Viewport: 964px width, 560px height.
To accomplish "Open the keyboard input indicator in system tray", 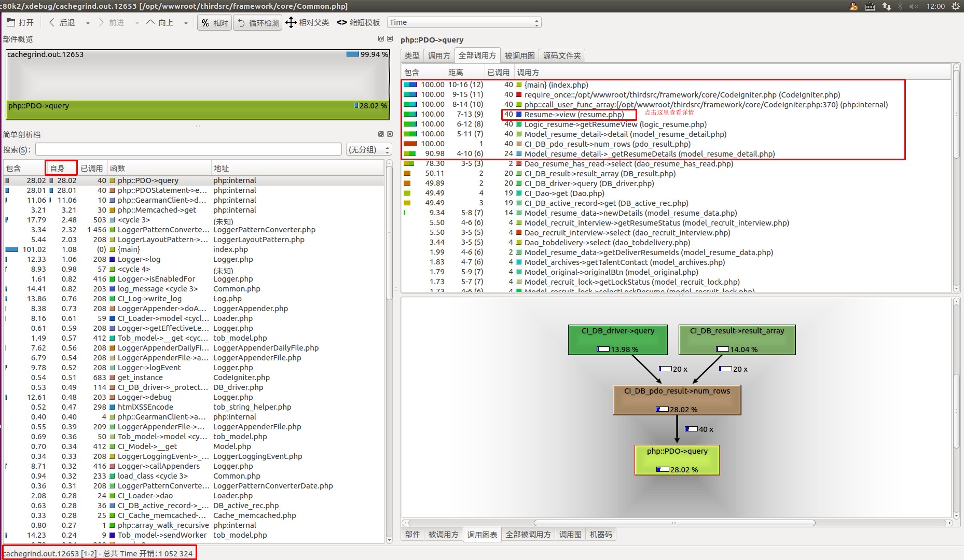I will pyautogui.click(x=870, y=6).
